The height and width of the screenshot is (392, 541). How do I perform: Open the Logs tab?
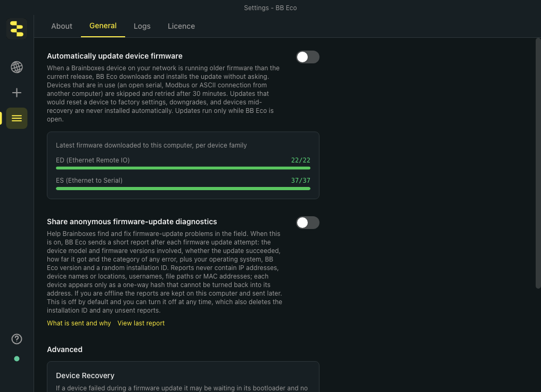tap(142, 26)
